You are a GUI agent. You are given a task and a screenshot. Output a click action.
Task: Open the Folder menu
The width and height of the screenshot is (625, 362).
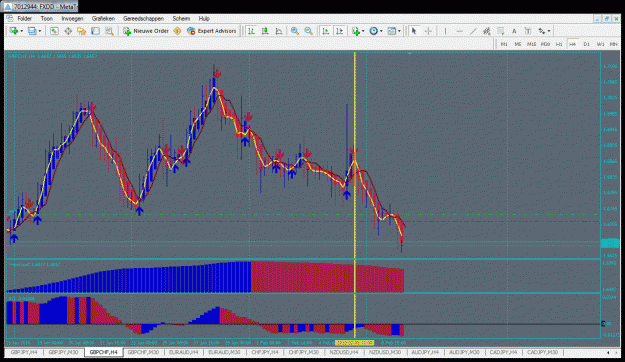(24, 19)
